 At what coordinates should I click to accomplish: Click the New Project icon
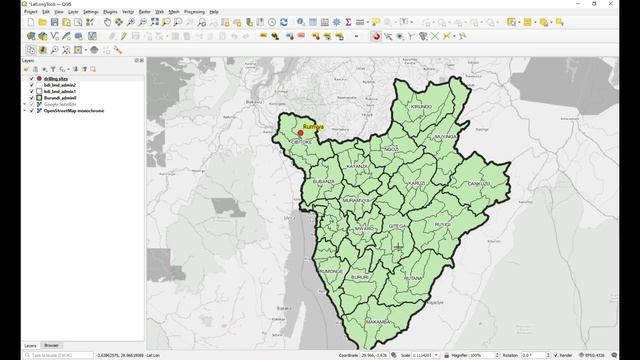[31, 22]
